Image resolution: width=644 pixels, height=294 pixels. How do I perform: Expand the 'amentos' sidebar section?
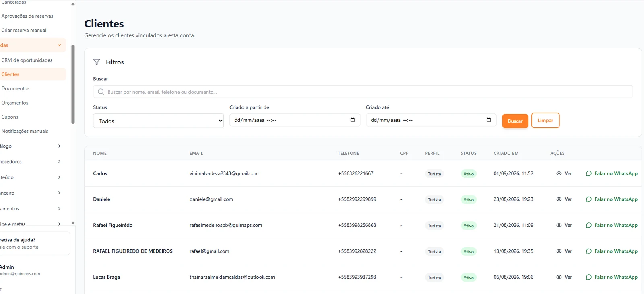pyautogui.click(x=59, y=209)
